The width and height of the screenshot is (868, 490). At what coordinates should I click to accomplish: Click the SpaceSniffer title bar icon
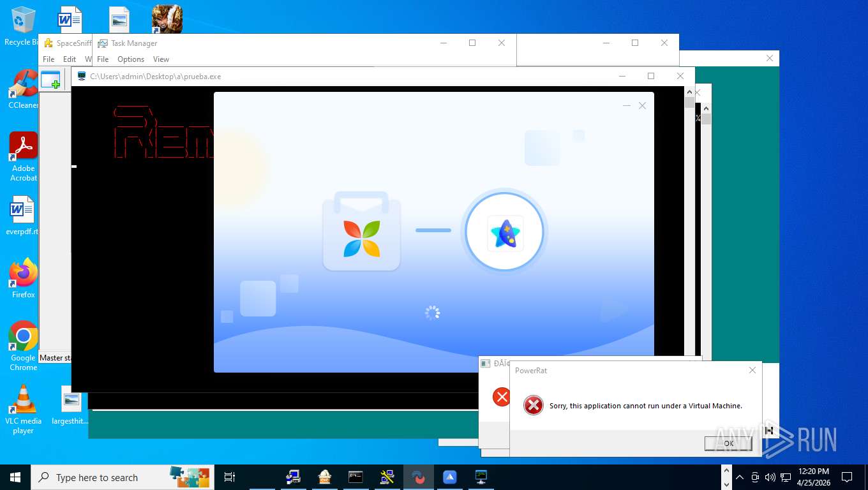[x=48, y=43]
